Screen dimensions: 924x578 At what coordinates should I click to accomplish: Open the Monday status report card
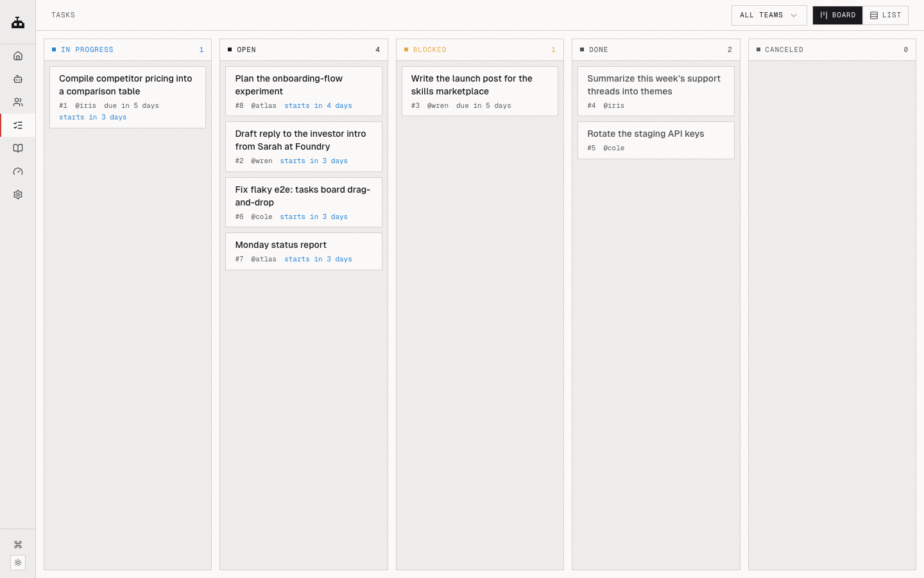304,252
